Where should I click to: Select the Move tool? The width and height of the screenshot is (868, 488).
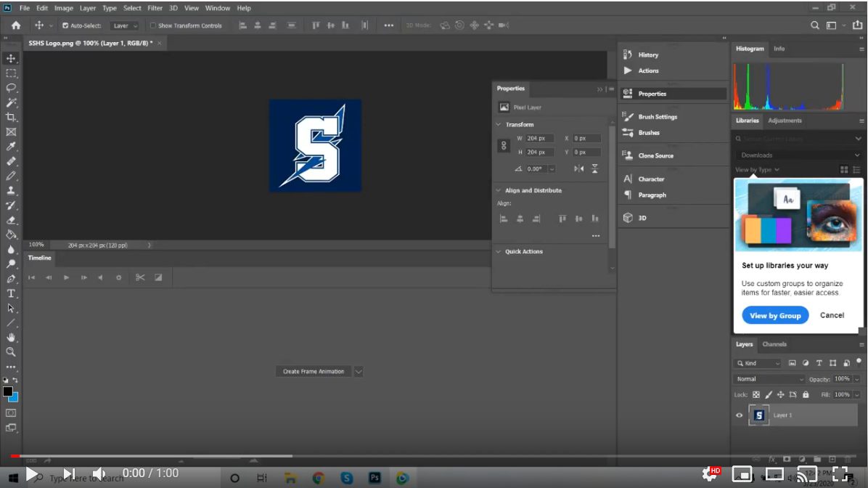point(10,58)
